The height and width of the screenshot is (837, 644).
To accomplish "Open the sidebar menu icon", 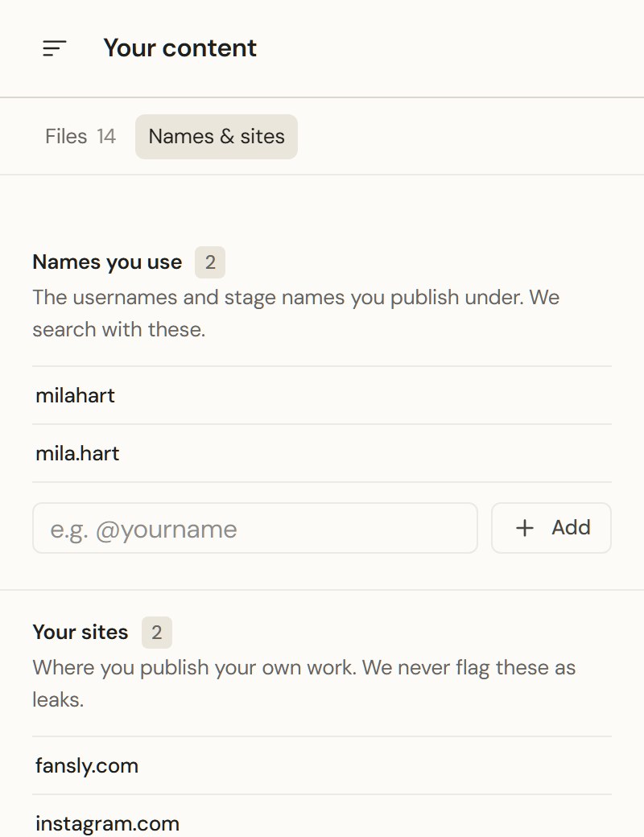I will point(55,48).
